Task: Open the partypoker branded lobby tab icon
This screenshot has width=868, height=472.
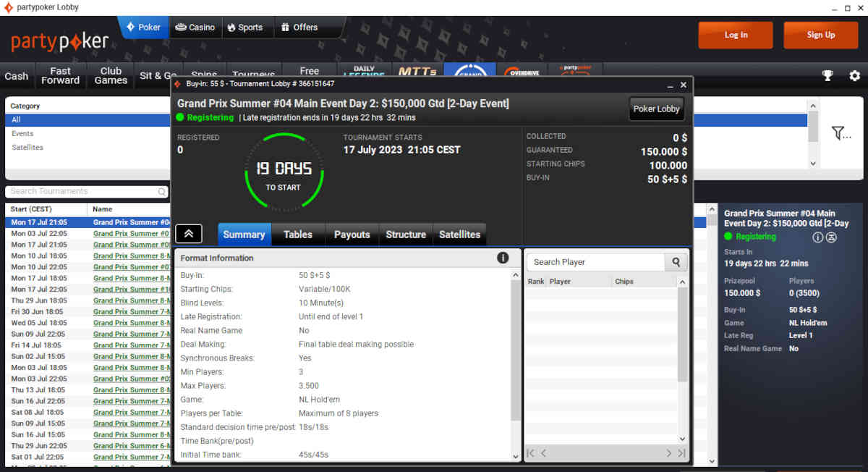Action: click(x=575, y=71)
